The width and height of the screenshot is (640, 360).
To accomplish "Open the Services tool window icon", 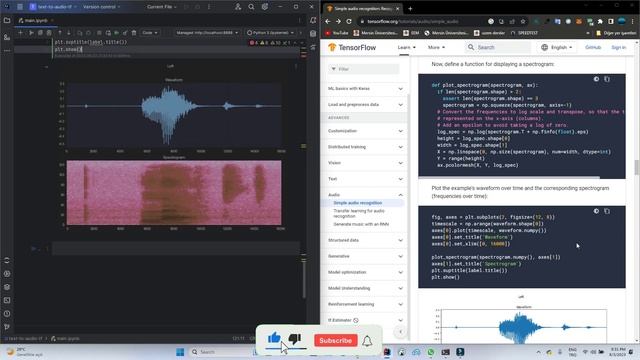I will [7, 273].
